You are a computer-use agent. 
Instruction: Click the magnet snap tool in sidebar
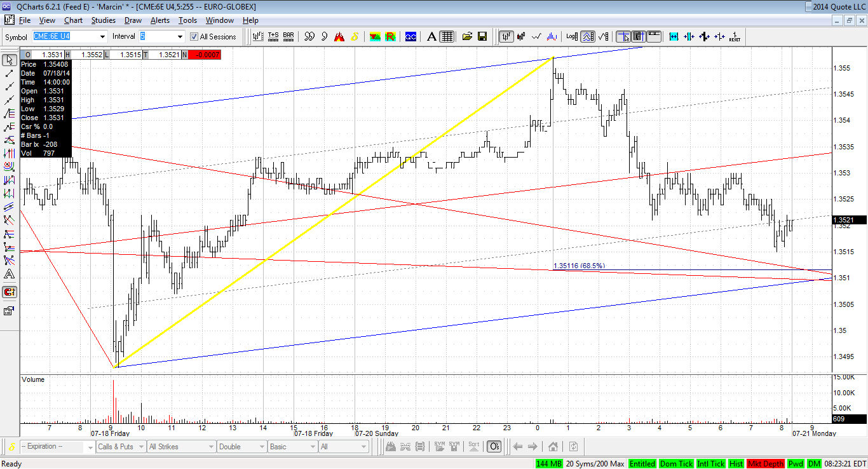click(10, 292)
